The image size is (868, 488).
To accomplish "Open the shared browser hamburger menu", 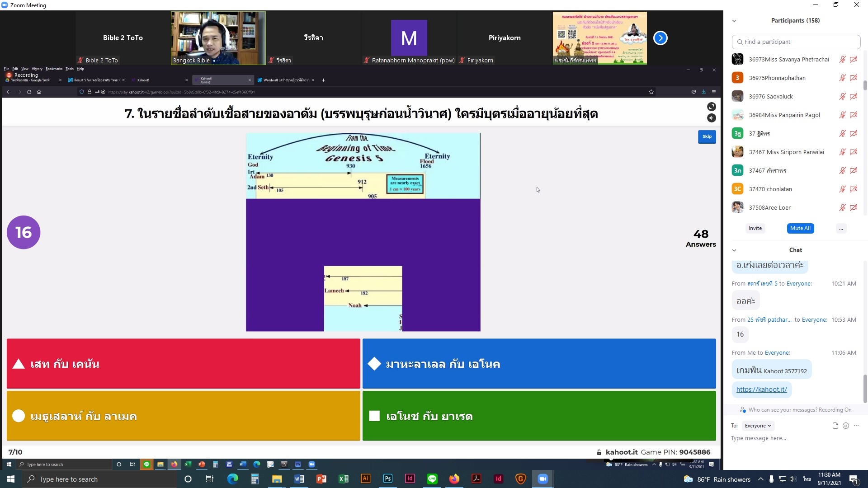I will 714,92.
